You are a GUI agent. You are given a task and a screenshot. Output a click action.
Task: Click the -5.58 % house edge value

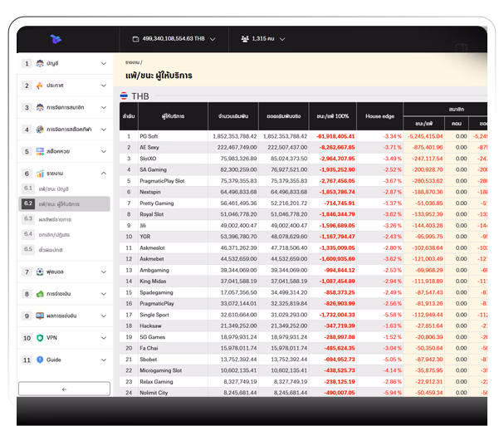click(392, 315)
